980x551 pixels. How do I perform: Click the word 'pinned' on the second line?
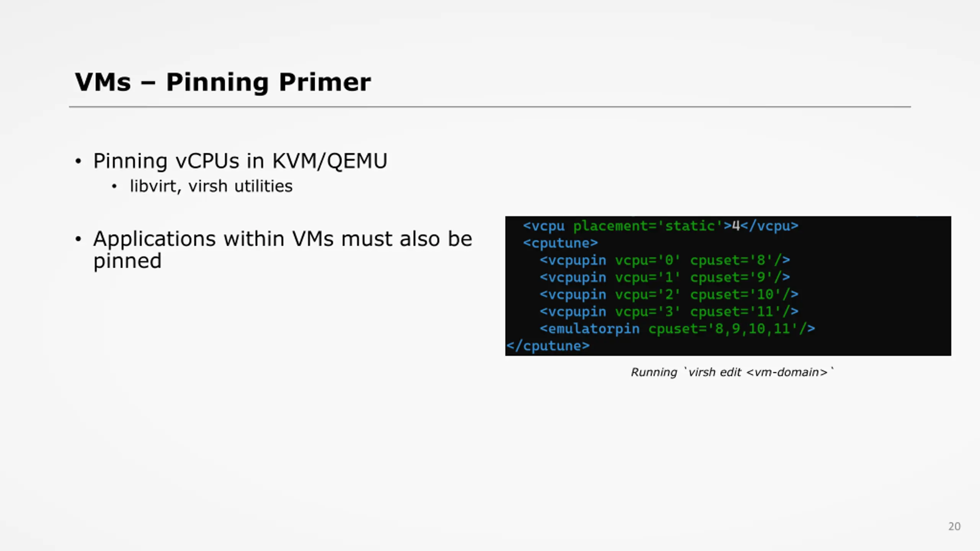127,262
